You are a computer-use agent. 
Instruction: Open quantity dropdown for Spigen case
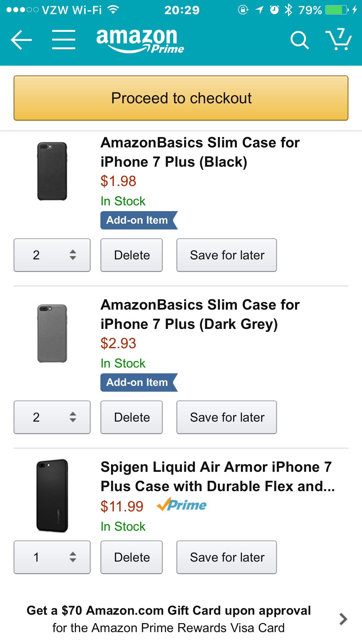tap(52, 557)
